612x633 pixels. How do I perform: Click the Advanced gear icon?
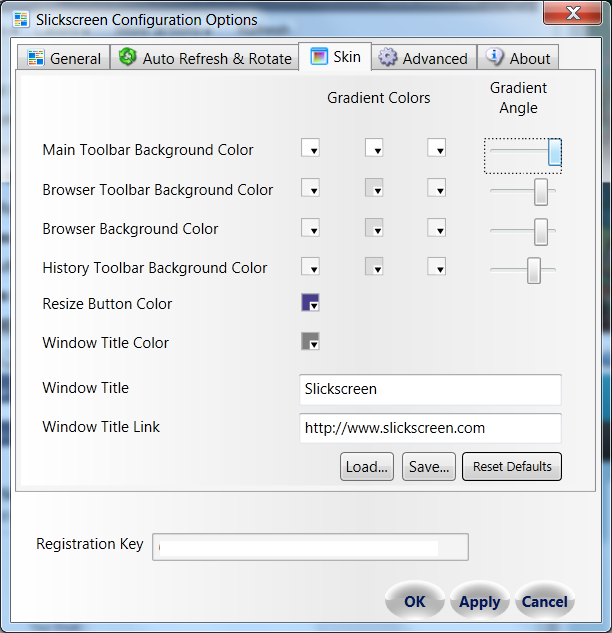[388, 57]
